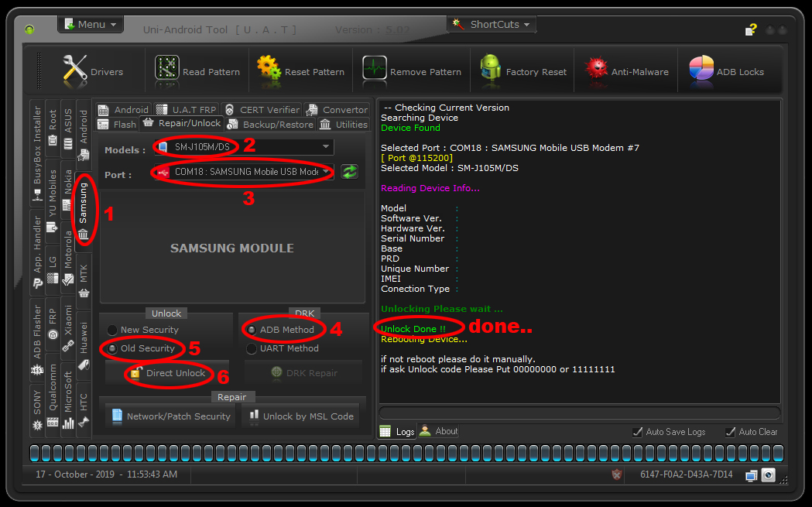The height and width of the screenshot is (507, 812).
Task: Click the Direct Unlock button
Action: tap(167, 373)
